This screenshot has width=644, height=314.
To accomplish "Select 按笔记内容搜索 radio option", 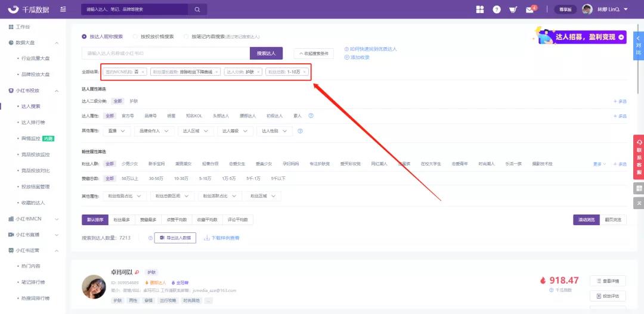I will click(187, 36).
